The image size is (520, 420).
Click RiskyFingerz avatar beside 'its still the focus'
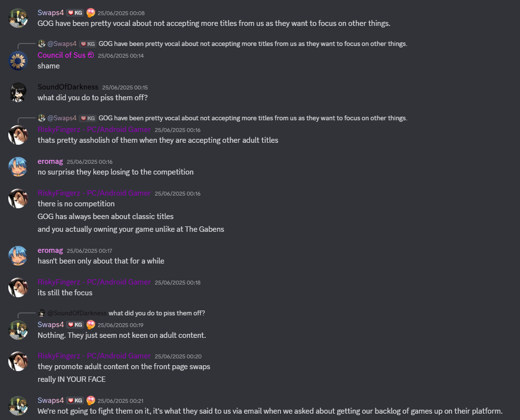(18, 287)
